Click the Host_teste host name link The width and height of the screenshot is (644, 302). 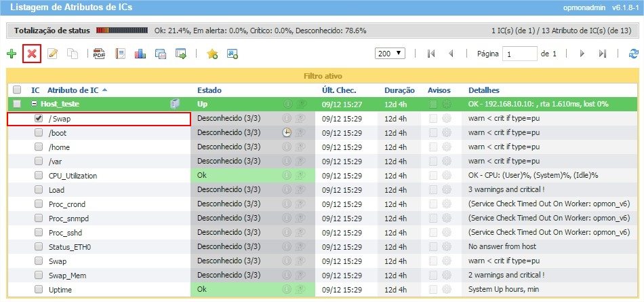[60, 104]
